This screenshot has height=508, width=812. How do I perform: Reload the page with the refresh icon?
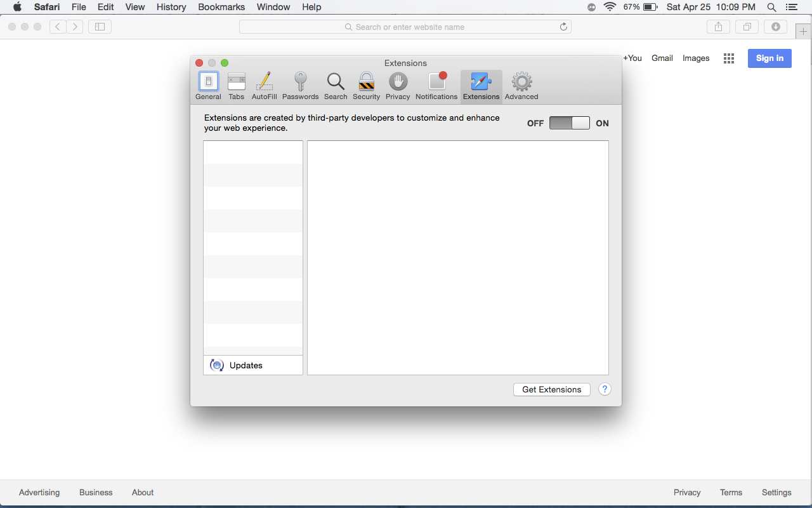[563, 27]
